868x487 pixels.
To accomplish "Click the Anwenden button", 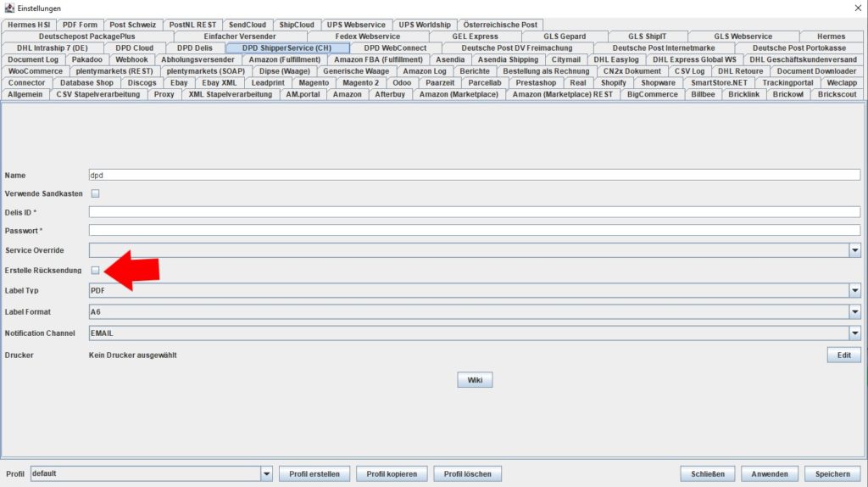I will tap(770, 473).
